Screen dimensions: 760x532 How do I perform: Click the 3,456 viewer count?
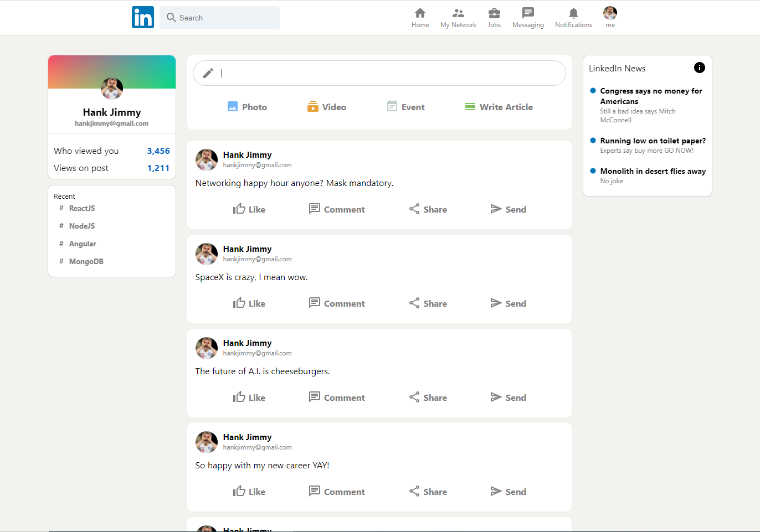coord(158,151)
